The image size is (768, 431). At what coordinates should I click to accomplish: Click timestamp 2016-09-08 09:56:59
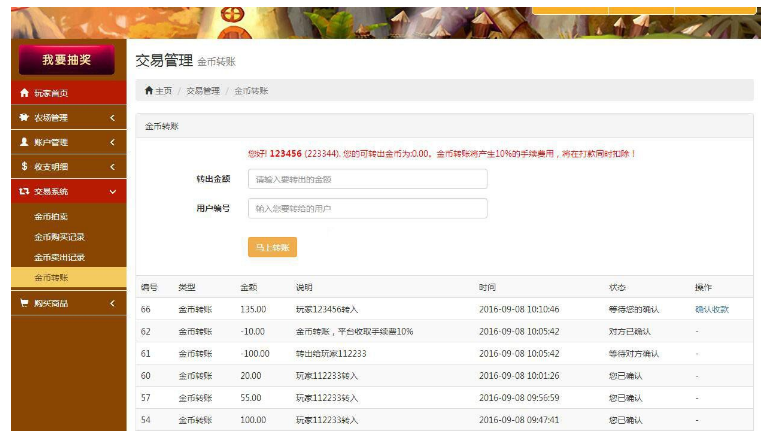point(519,398)
